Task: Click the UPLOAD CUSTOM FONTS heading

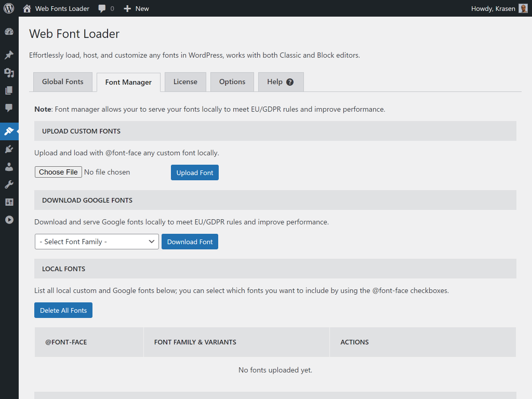Action: (81, 131)
